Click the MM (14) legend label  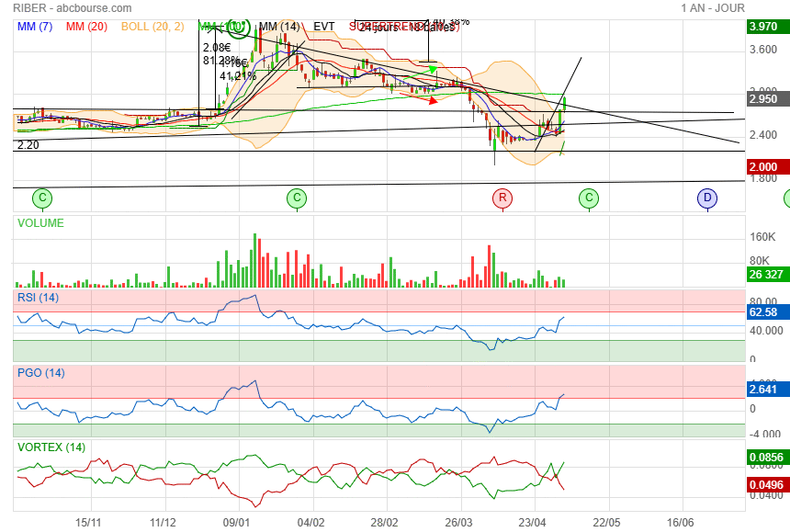pyautogui.click(x=279, y=27)
